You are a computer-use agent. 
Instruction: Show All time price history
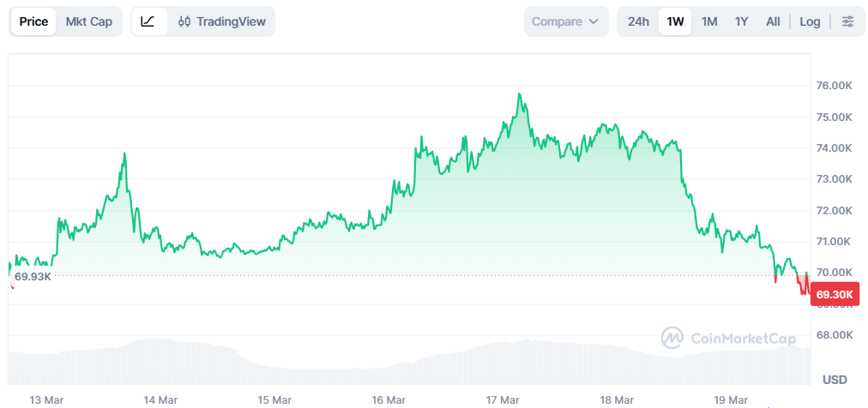(x=773, y=21)
